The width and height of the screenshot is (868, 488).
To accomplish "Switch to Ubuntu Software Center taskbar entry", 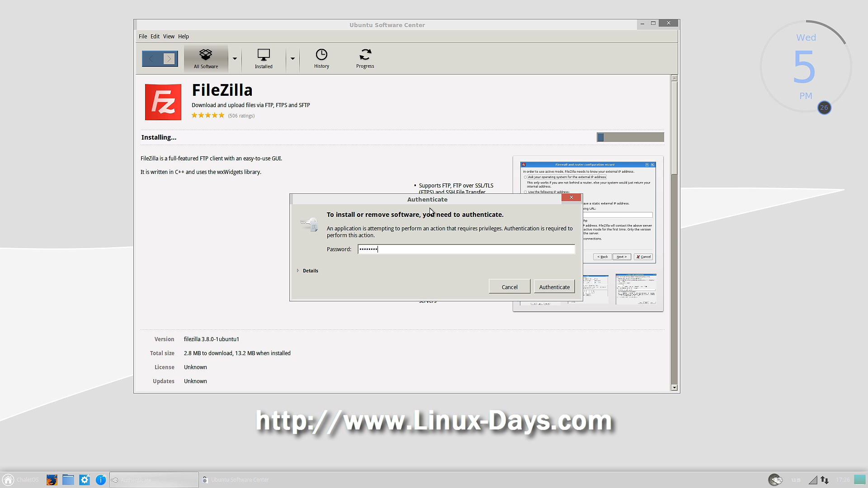I will click(x=236, y=480).
